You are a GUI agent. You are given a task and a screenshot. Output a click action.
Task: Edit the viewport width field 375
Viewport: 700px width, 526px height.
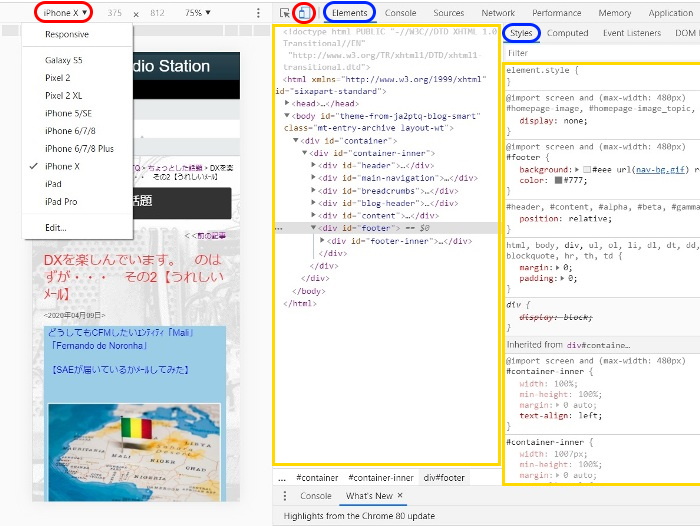(115, 13)
